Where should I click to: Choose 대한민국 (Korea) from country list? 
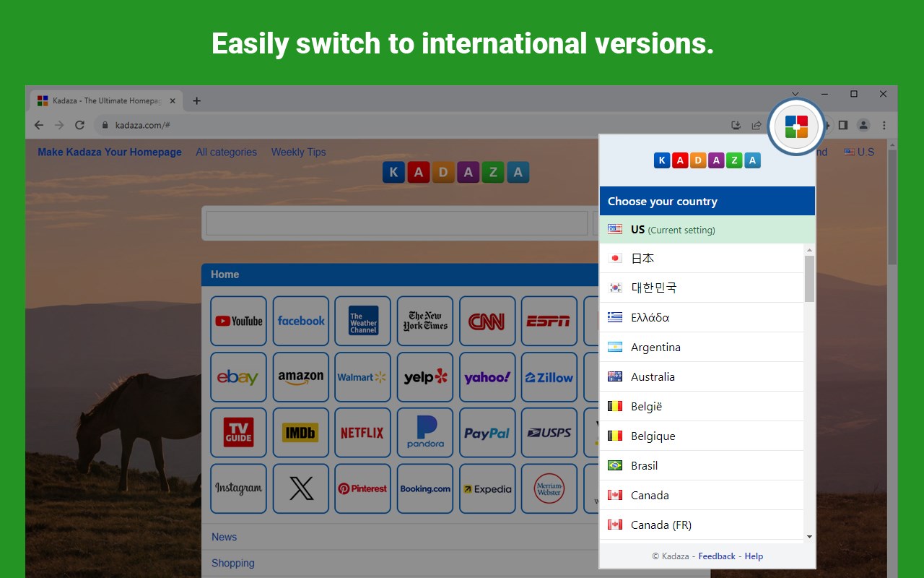(701, 288)
